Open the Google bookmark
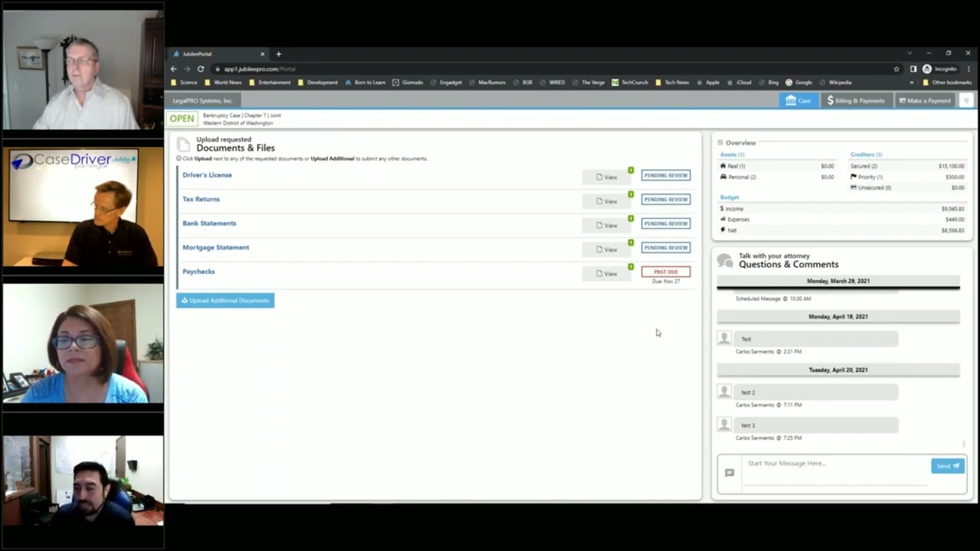The width and height of the screenshot is (980, 551). (799, 83)
